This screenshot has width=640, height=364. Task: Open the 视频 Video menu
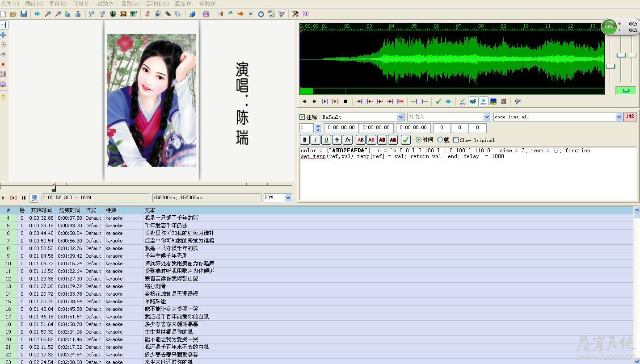pyautogui.click(x=106, y=4)
